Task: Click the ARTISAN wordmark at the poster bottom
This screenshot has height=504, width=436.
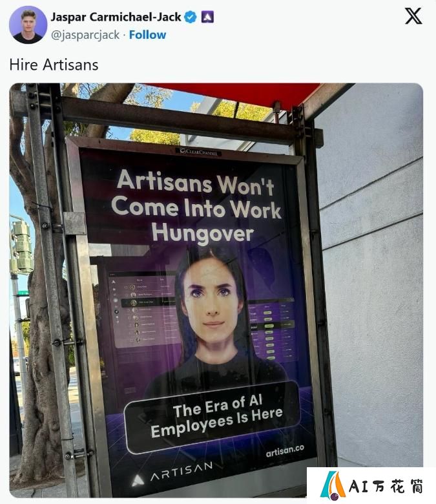Action: point(182,471)
